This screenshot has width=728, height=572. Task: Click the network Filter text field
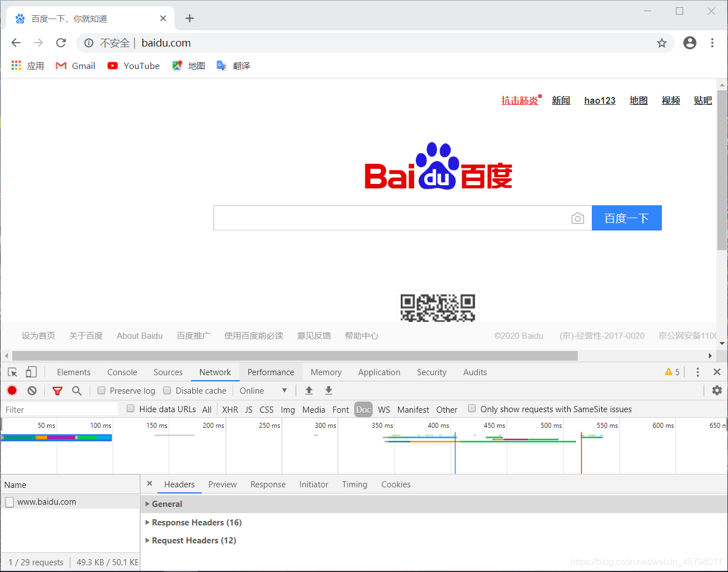point(60,409)
